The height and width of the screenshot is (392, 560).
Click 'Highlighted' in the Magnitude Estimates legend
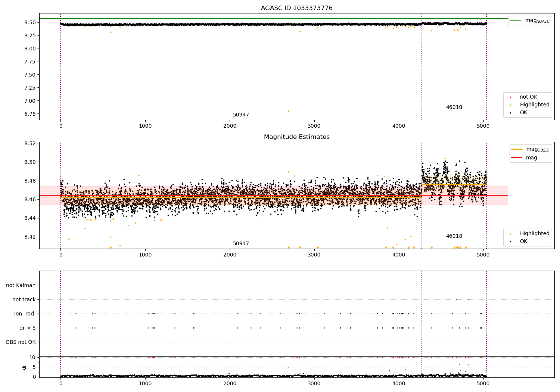click(534, 234)
